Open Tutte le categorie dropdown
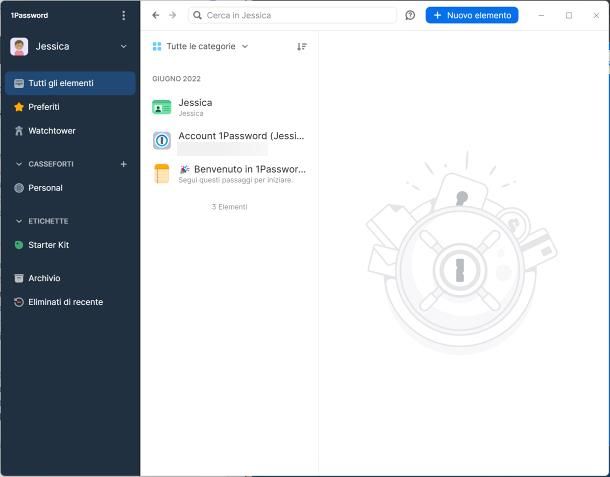610x477 pixels. point(200,46)
